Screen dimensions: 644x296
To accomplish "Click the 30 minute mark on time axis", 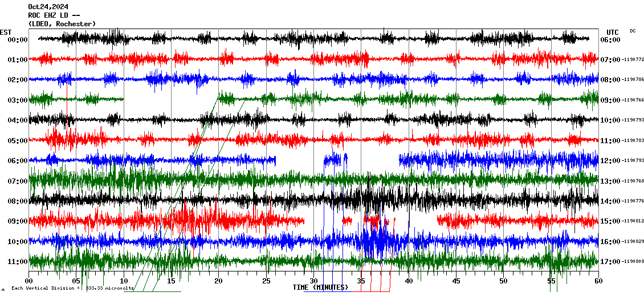I will (x=313, y=281).
